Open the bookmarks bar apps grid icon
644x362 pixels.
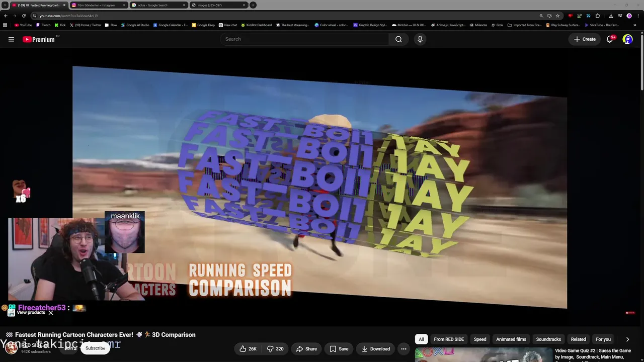[5, 25]
